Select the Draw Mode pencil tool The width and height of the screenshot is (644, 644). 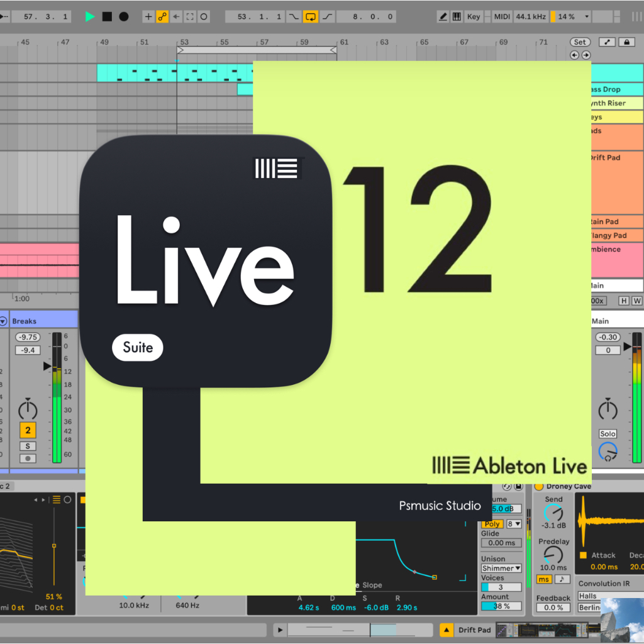(x=444, y=16)
